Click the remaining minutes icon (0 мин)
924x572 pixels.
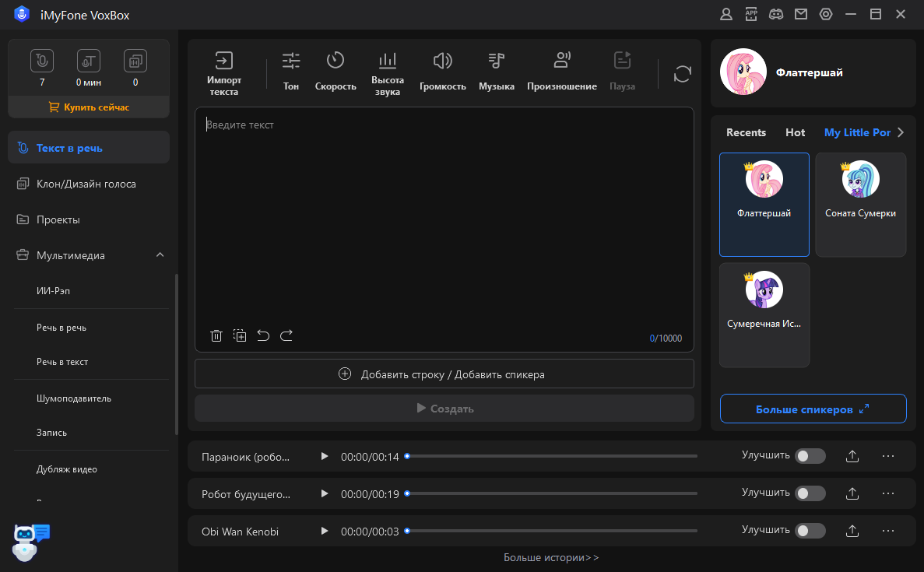(x=89, y=61)
